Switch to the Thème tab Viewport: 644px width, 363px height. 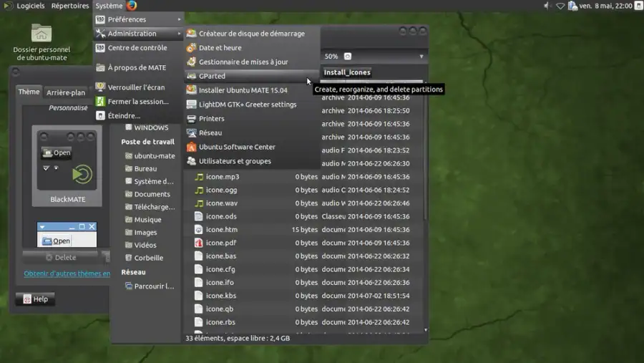click(x=29, y=92)
